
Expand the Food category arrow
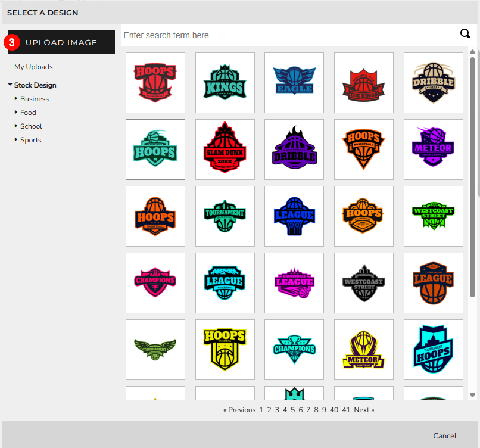[16, 112]
